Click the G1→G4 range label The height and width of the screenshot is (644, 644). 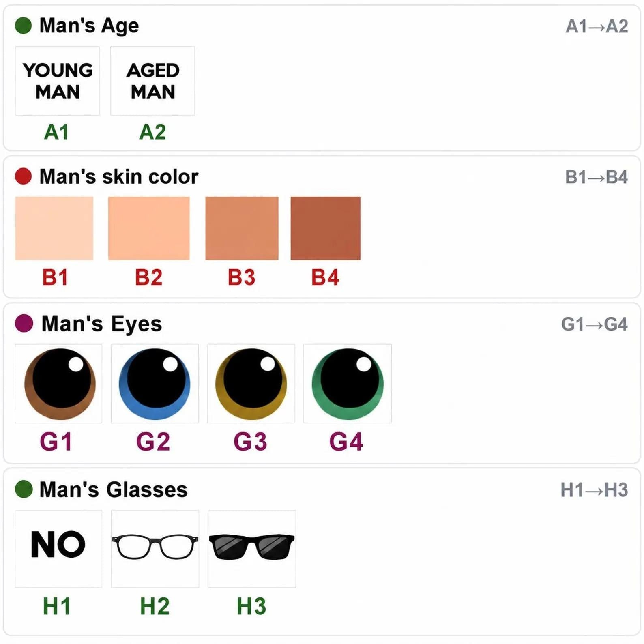point(595,324)
